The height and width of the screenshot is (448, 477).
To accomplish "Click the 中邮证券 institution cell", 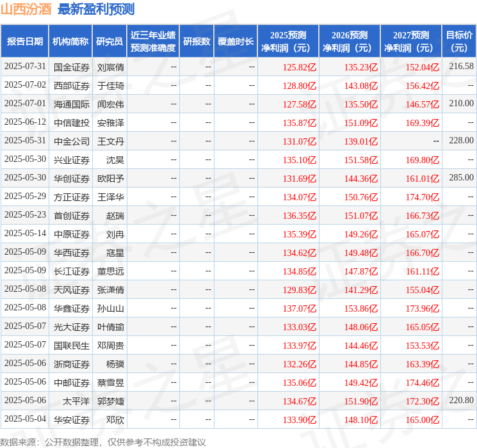I will click(72, 383).
